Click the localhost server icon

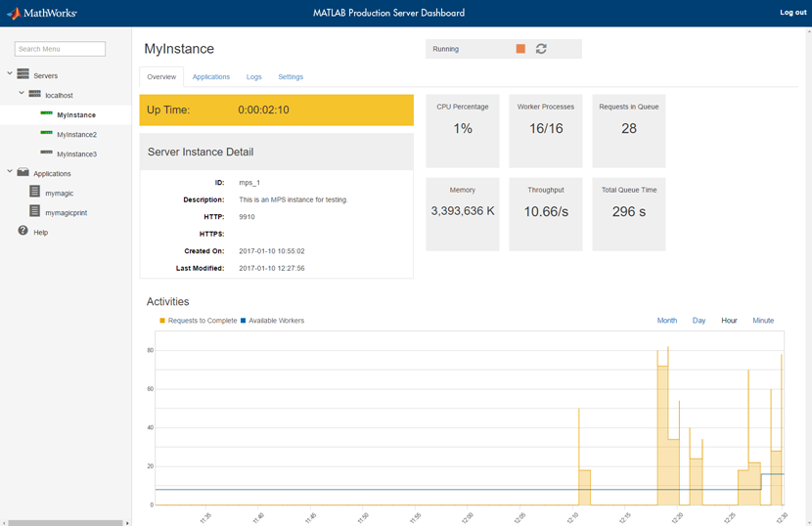point(34,94)
